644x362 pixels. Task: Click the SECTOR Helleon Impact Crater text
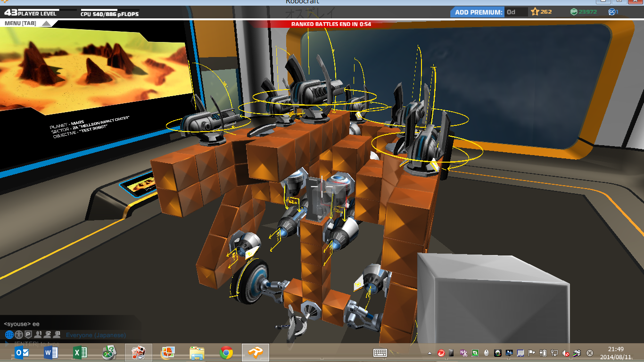(89, 124)
